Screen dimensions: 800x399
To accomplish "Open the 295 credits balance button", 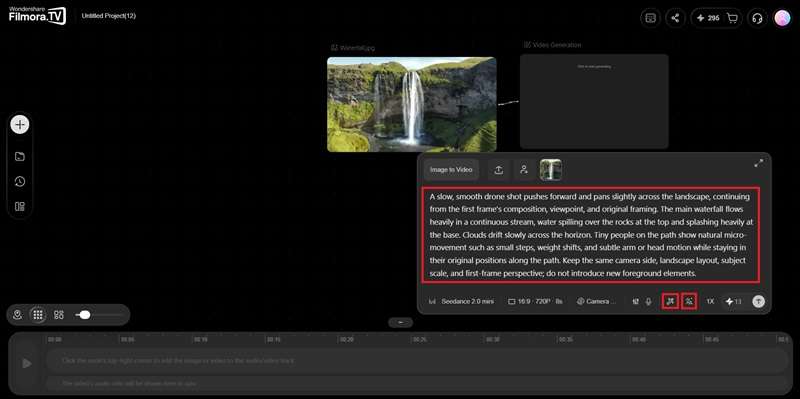I will pyautogui.click(x=708, y=18).
